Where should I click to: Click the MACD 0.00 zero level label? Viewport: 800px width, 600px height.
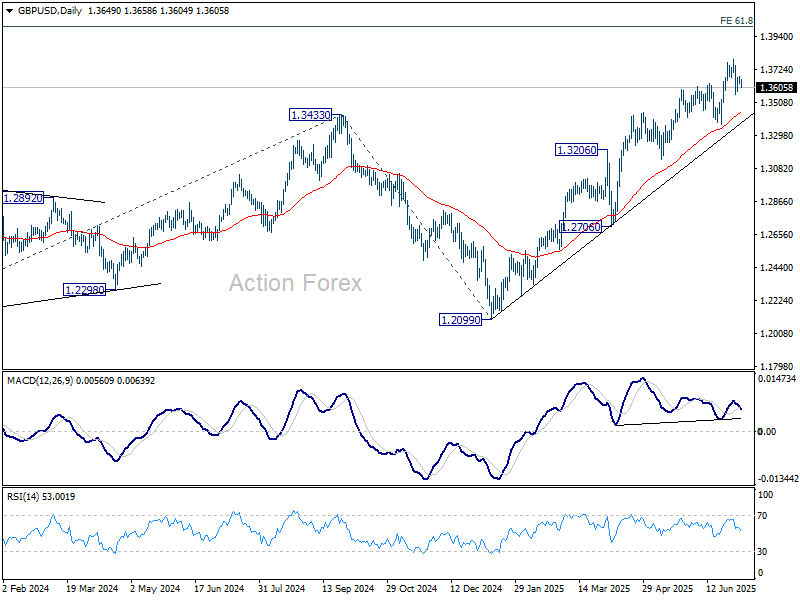point(767,432)
